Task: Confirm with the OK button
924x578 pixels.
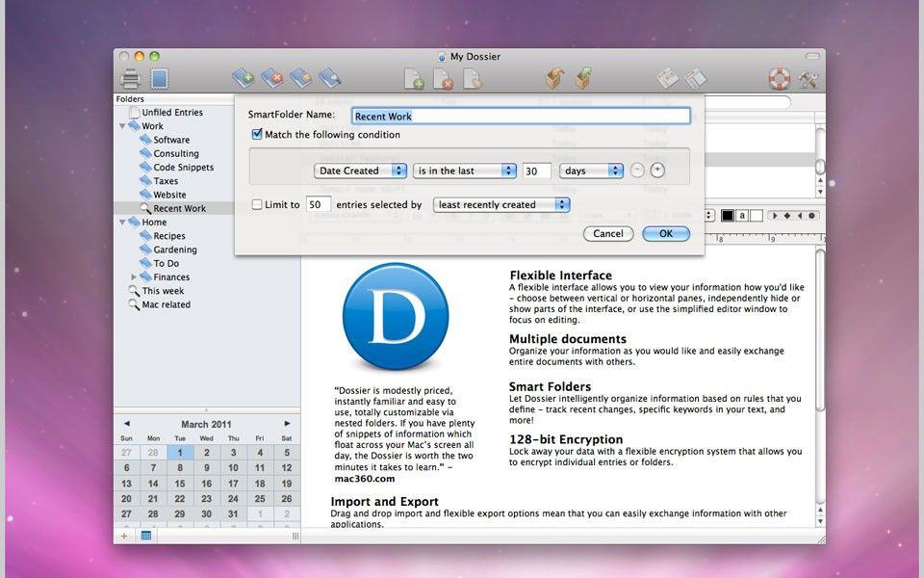Action: click(x=666, y=233)
